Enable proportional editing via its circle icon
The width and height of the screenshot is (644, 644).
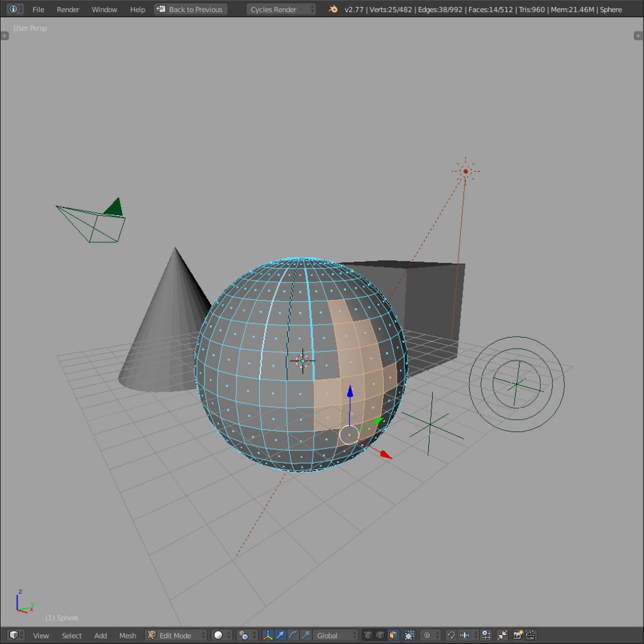coord(425,635)
